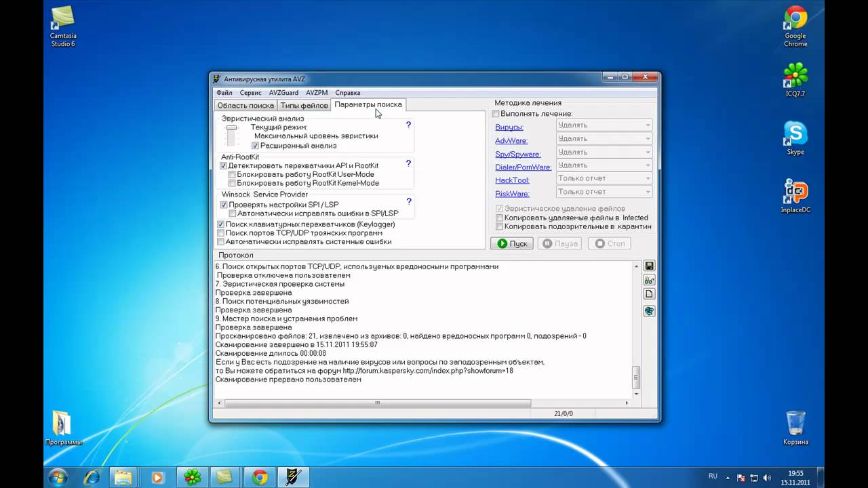
Task: Click the Пуск button
Action: (x=512, y=243)
